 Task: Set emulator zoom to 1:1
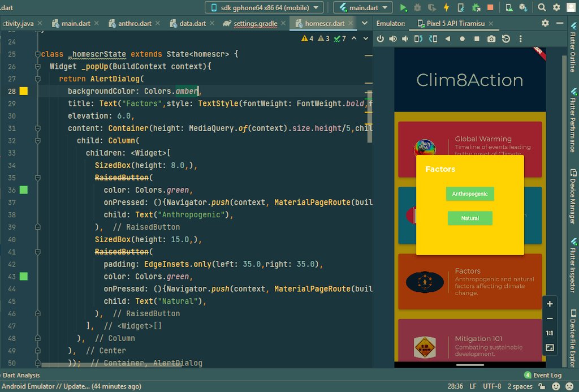[x=550, y=333]
